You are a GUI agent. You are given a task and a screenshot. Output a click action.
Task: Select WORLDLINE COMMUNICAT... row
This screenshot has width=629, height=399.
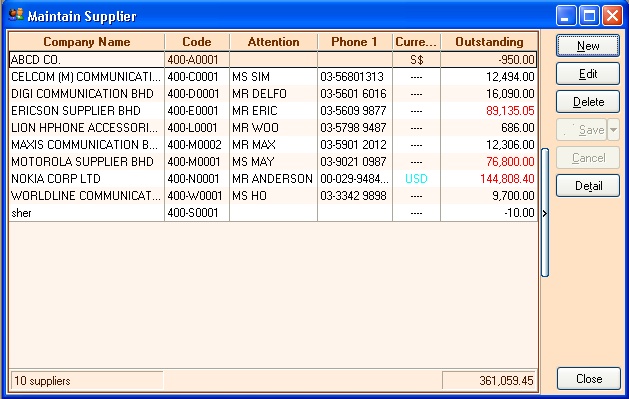273,196
